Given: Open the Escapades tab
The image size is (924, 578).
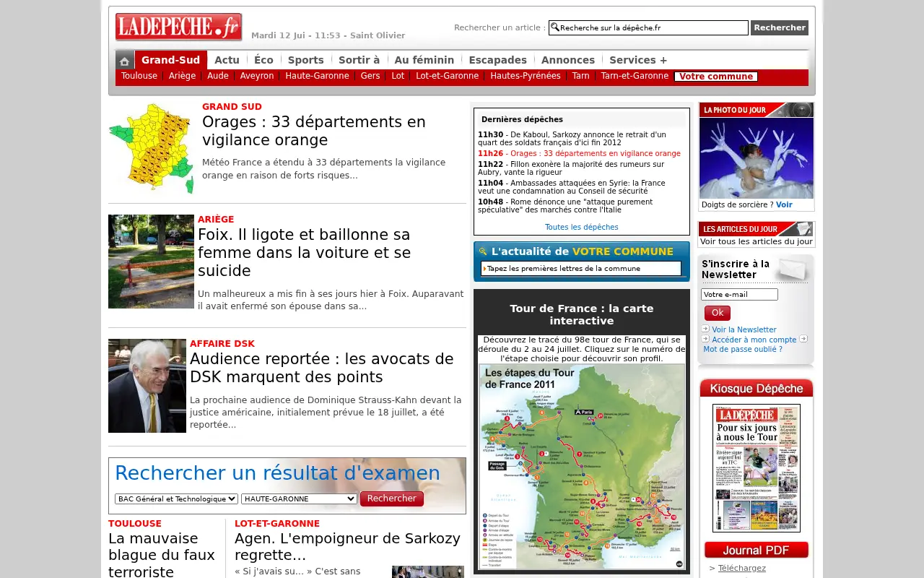Looking at the screenshot, I should [497, 60].
